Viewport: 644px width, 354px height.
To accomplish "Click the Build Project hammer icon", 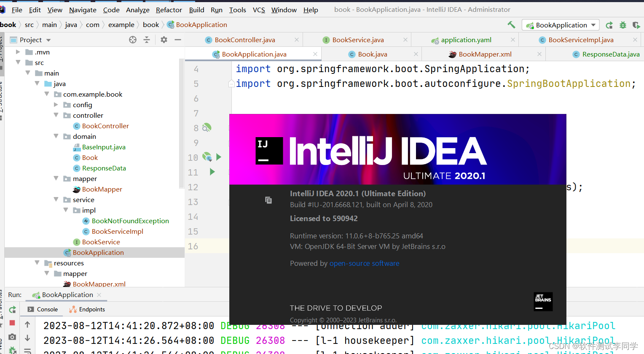I will (511, 25).
